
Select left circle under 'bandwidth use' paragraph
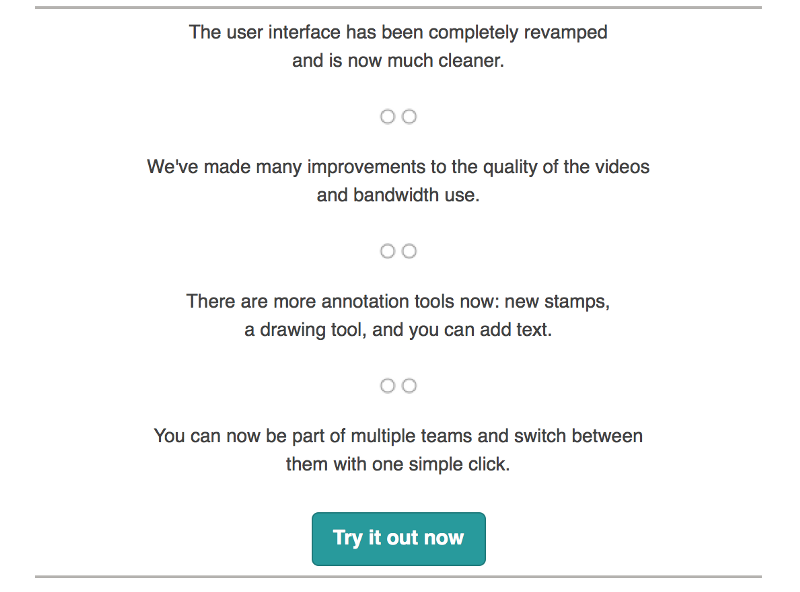388,251
